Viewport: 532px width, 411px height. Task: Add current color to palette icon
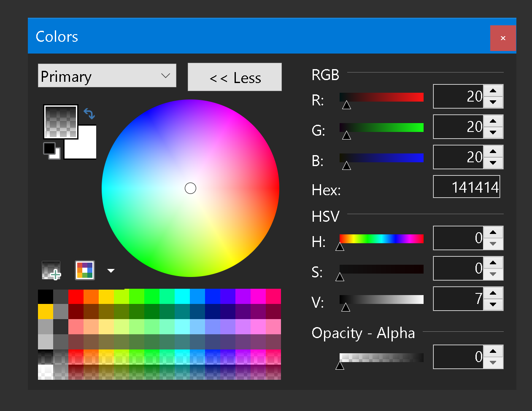(x=51, y=270)
